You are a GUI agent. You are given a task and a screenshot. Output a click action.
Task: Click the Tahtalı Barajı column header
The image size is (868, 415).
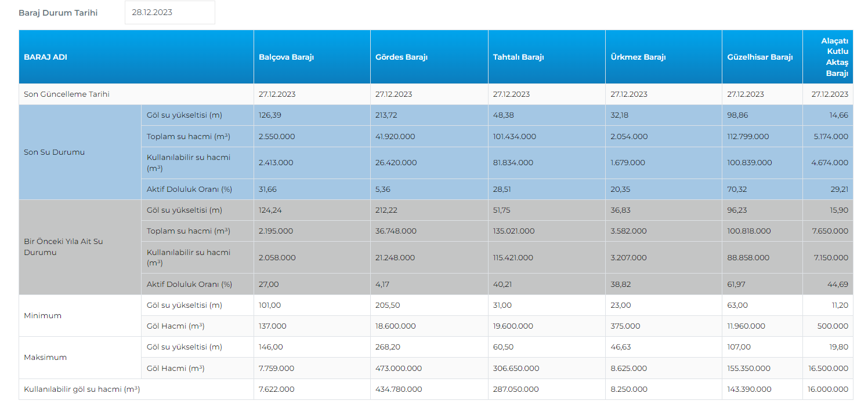click(x=518, y=57)
